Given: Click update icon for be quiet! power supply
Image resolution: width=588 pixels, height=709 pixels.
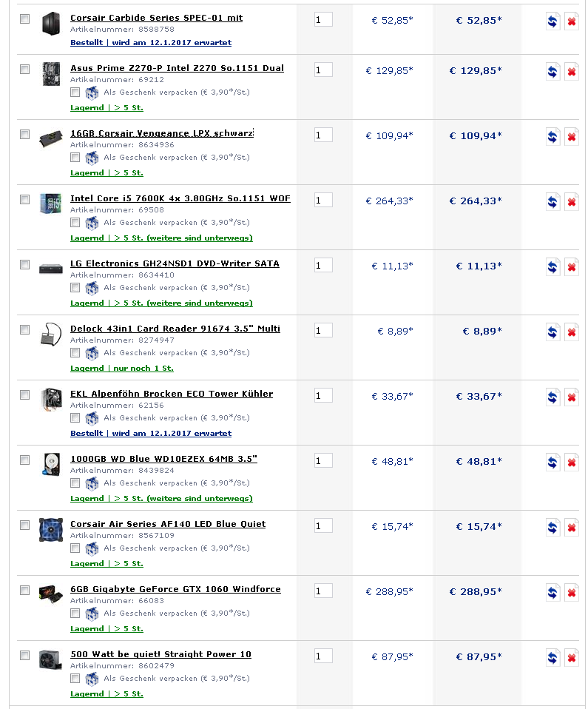Looking at the screenshot, I should tap(552, 658).
